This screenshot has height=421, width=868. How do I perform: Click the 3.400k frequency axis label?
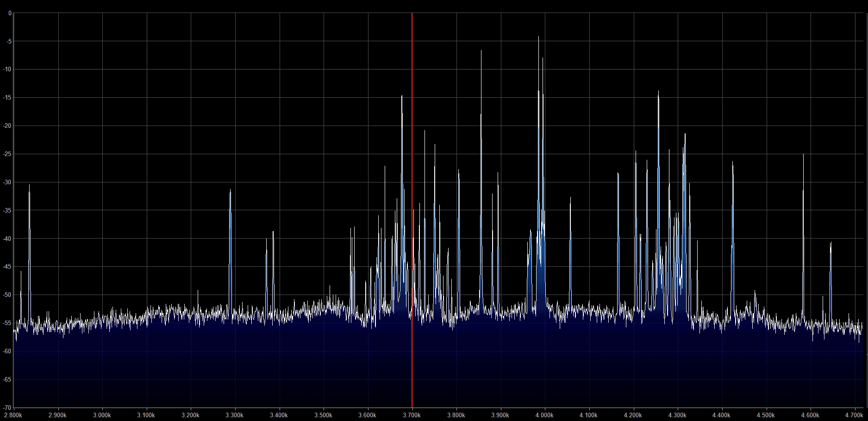pyautogui.click(x=279, y=415)
